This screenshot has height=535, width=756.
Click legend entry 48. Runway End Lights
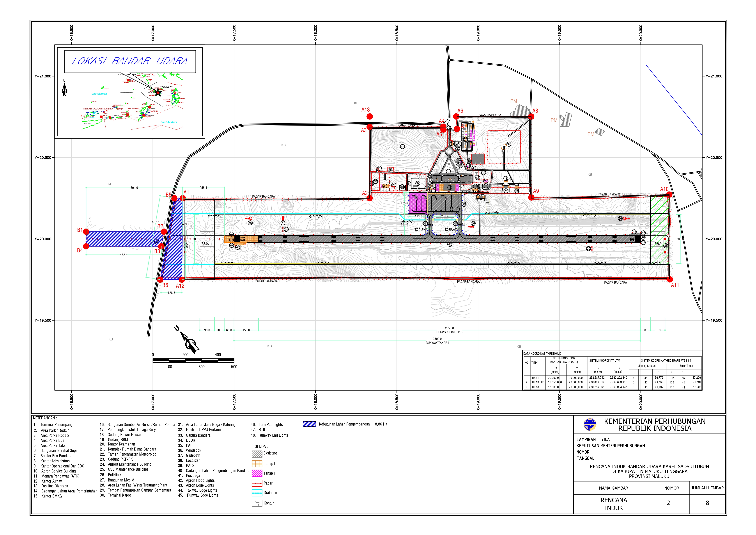(x=269, y=435)
